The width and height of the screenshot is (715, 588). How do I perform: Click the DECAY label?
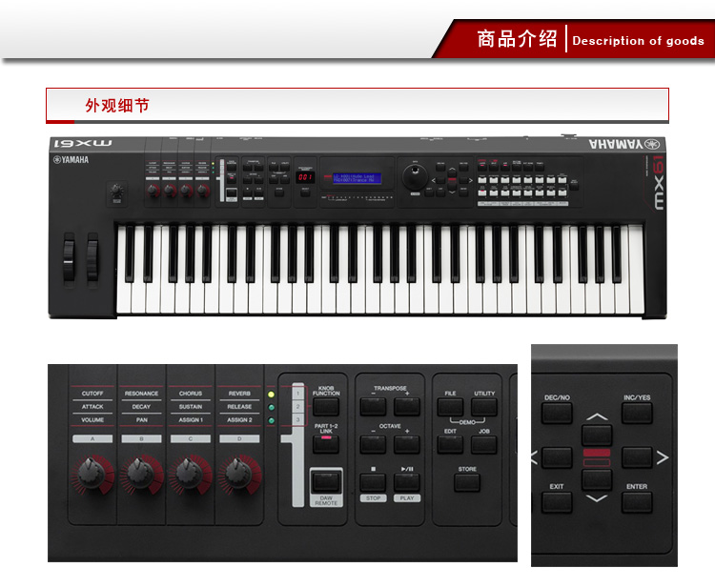141,407
